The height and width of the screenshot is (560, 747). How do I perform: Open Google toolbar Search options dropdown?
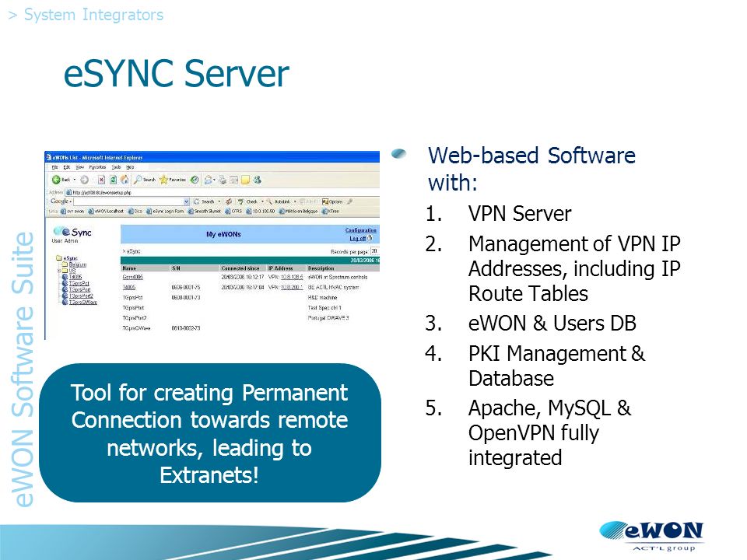(x=219, y=201)
